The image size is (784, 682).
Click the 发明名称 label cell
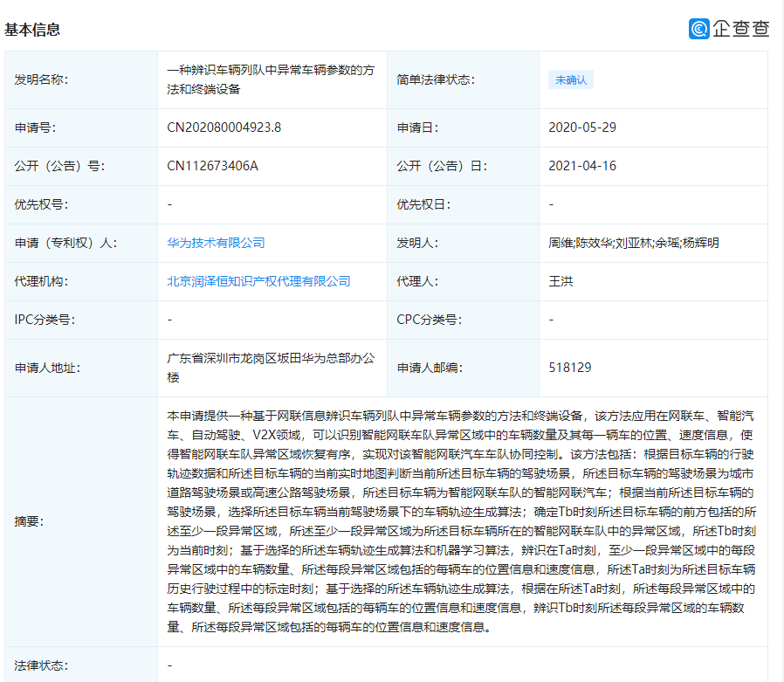[x=81, y=79]
